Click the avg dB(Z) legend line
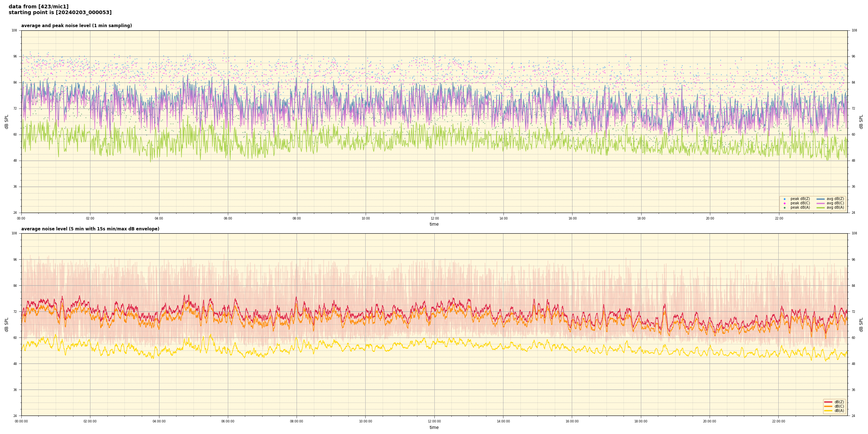 pyautogui.click(x=821, y=199)
